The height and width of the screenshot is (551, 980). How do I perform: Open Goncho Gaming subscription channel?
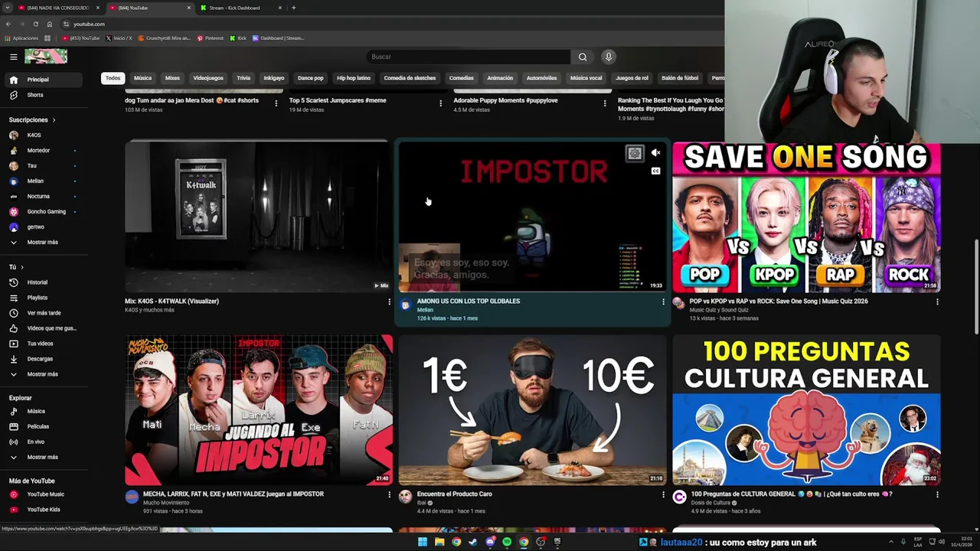click(44, 212)
